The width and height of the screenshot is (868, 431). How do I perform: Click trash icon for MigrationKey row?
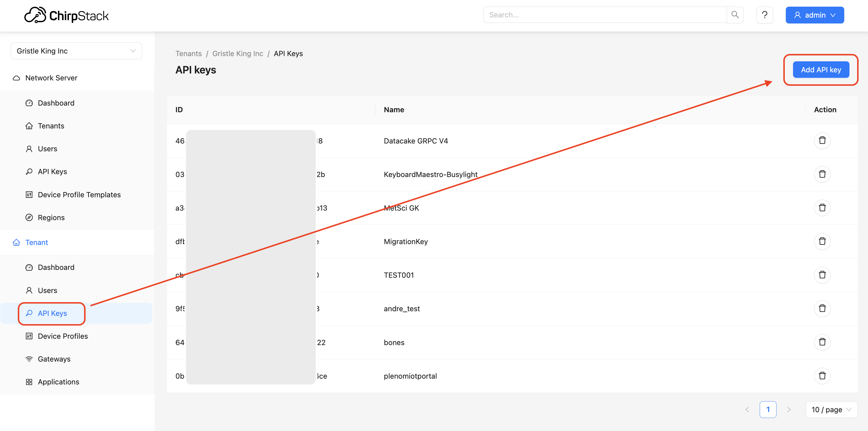pyautogui.click(x=822, y=241)
